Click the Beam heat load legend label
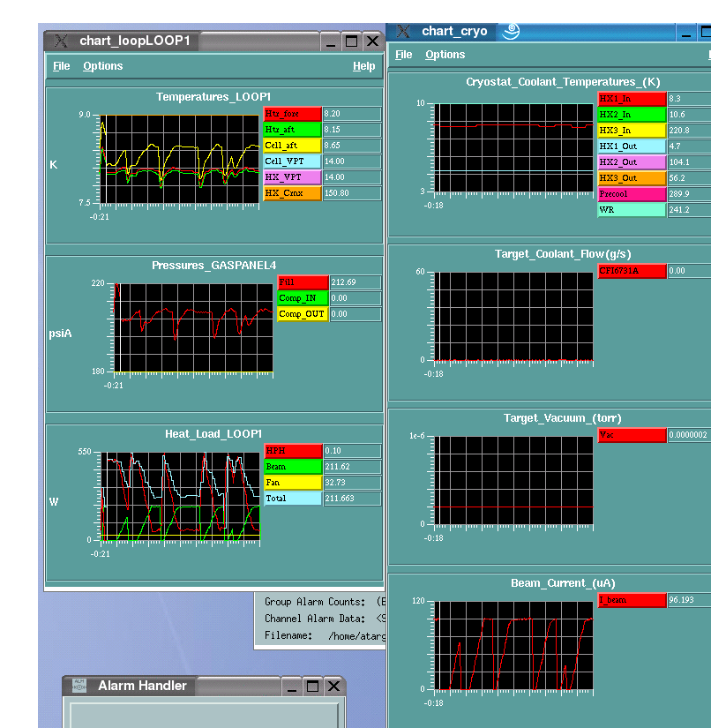Screen dimensions: 711x728 [294, 467]
